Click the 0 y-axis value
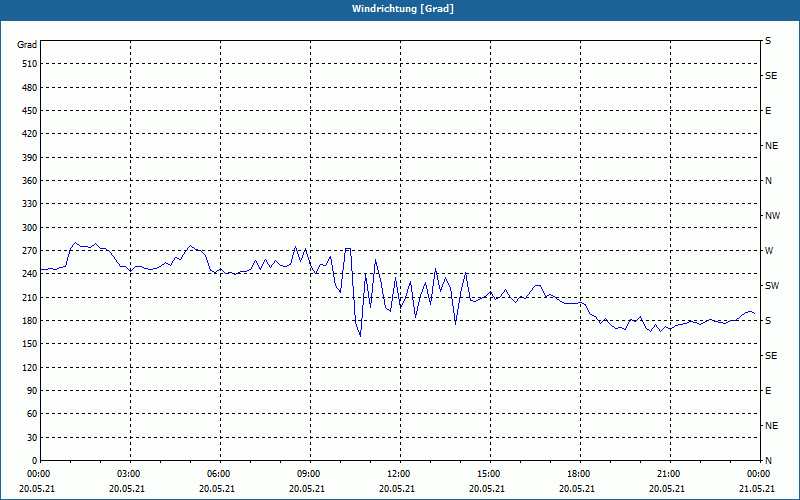The image size is (800, 500). [x=34, y=461]
